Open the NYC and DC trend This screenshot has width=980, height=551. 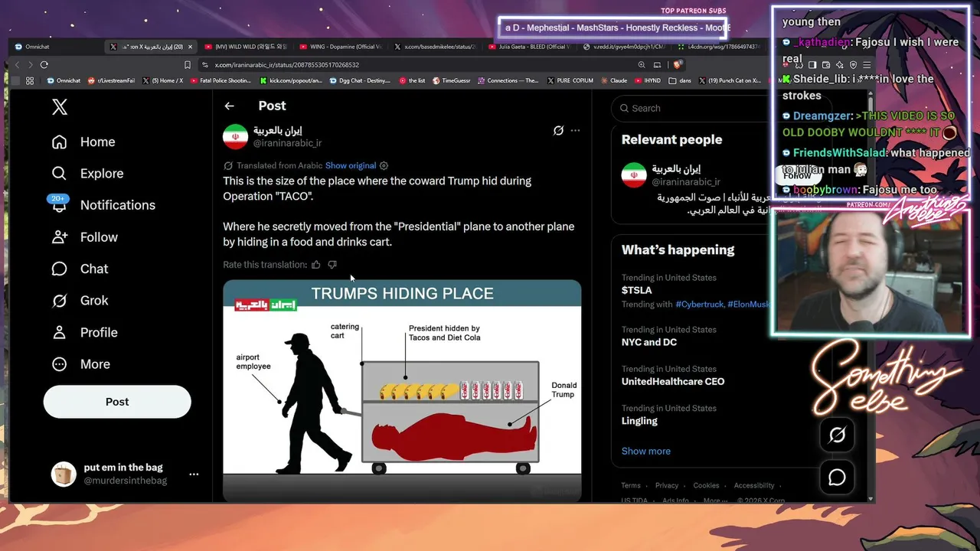pyautogui.click(x=649, y=342)
